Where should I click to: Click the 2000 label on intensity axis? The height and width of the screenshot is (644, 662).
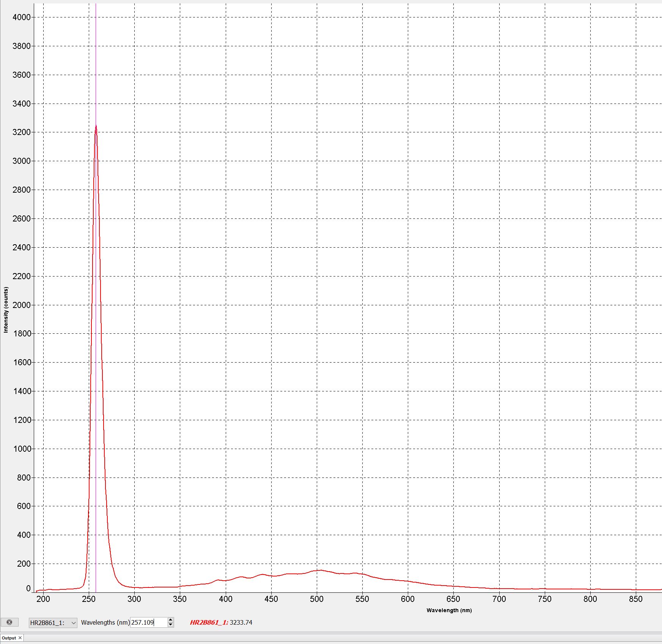tap(21, 305)
